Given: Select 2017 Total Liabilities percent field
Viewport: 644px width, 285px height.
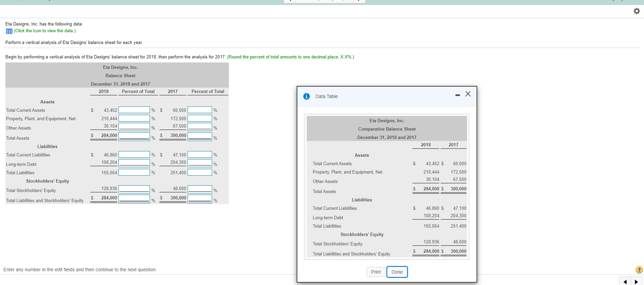Looking at the screenshot, I should tap(200, 172).
